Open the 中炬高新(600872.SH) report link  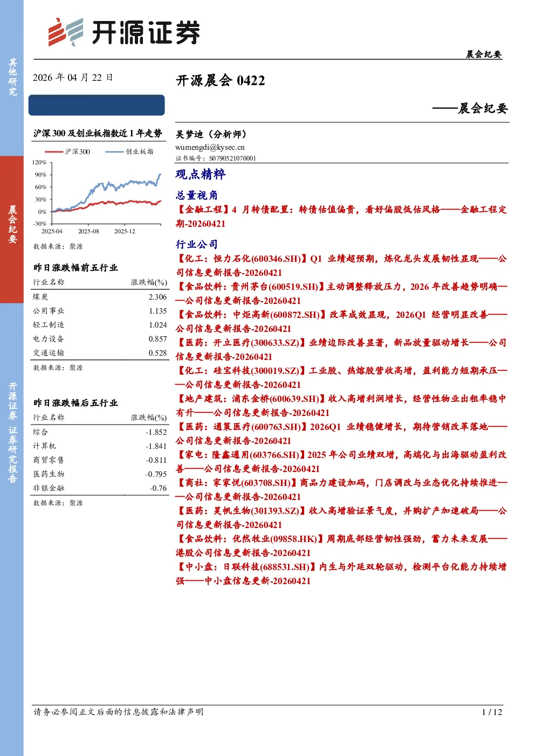click(x=341, y=322)
